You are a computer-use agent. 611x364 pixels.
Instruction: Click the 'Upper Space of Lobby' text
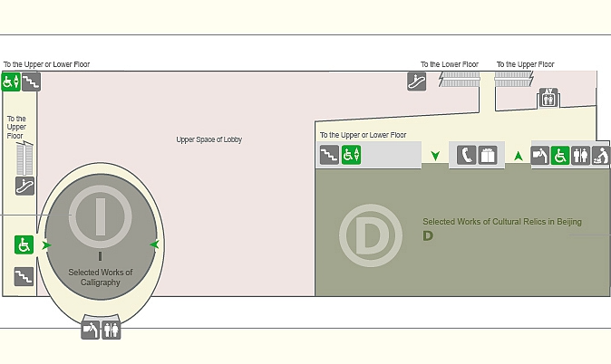click(209, 139)
